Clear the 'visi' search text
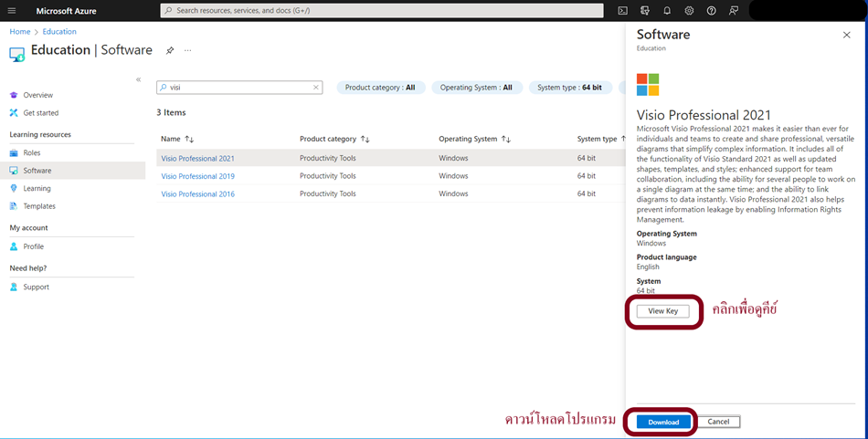This screenshot has height=439, width=868. 316,88
